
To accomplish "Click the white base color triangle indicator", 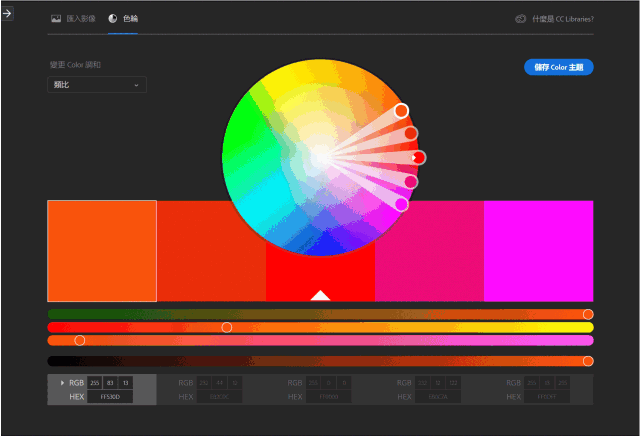I will 320,296.
